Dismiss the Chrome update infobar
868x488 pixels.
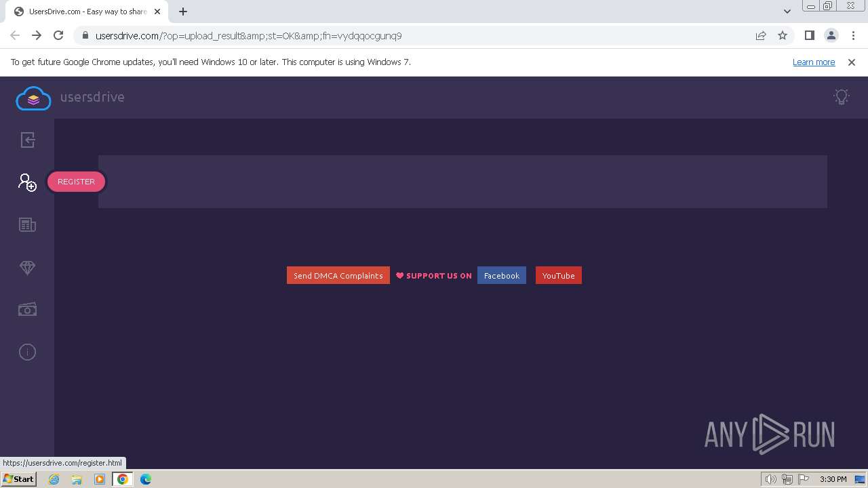tap(852, 62)
